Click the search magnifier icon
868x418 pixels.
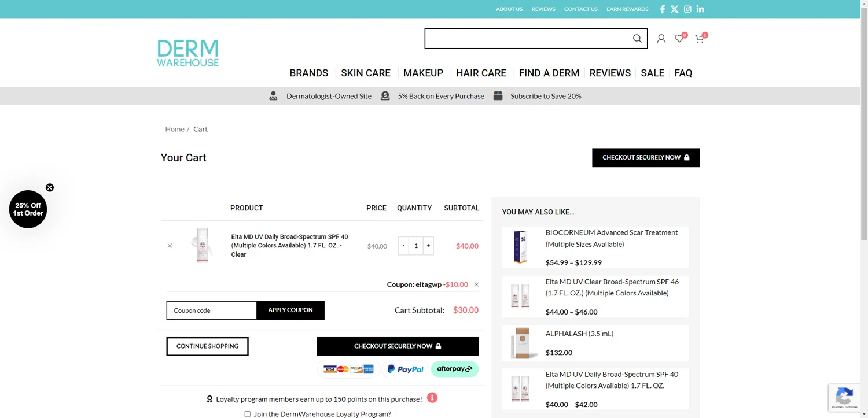[637, 39]
